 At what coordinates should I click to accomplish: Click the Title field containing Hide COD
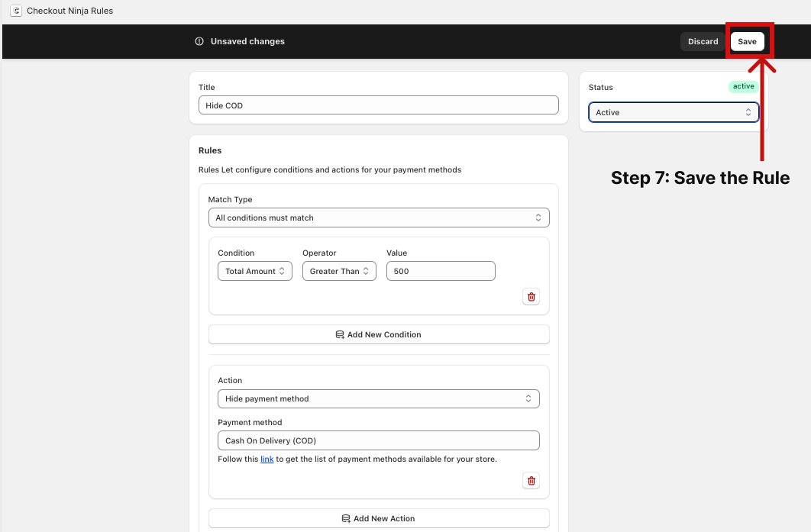click(x=379, y=105)
